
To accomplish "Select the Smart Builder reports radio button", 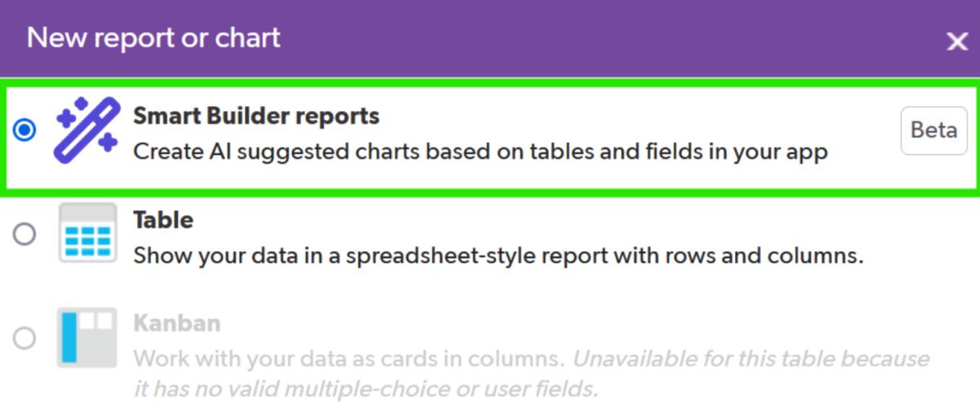I will [25, 131].
